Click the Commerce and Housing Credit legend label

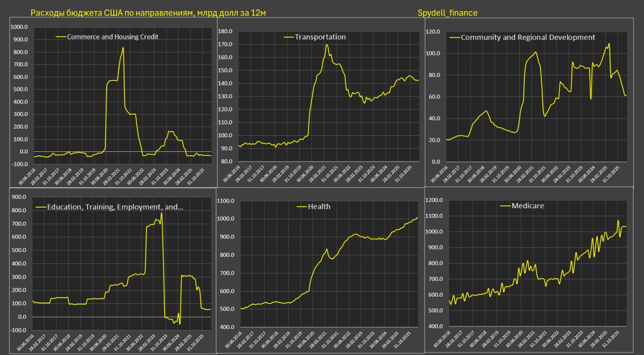(x=113, y=37)
